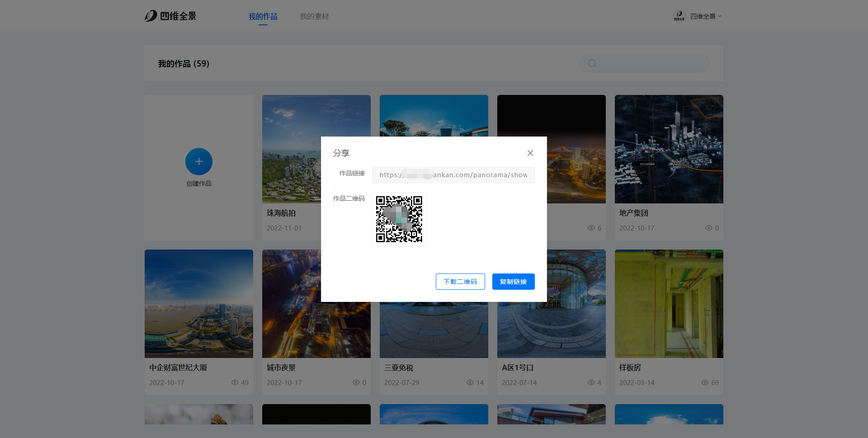Viewport: 868px width, 438px height.
Task: Click the work link (作品链接) URL field
Action: click(x=453, y=175)
